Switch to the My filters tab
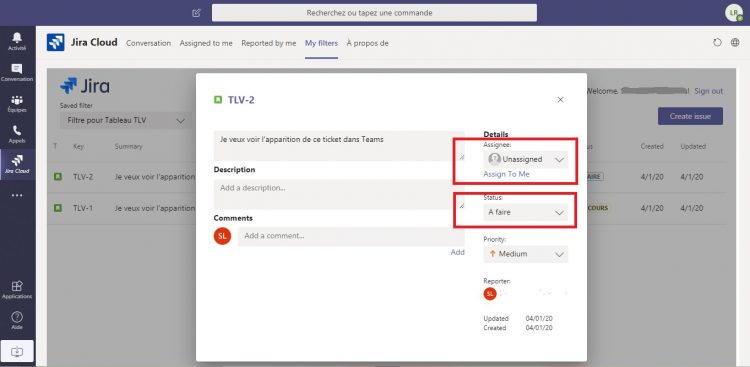Image resolution: width=750 pixels, height=367 pixels. [321, 43]
